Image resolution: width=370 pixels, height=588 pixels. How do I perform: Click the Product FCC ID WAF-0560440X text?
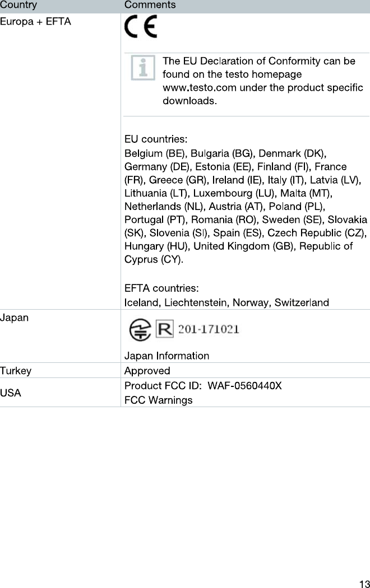point(203,386)
